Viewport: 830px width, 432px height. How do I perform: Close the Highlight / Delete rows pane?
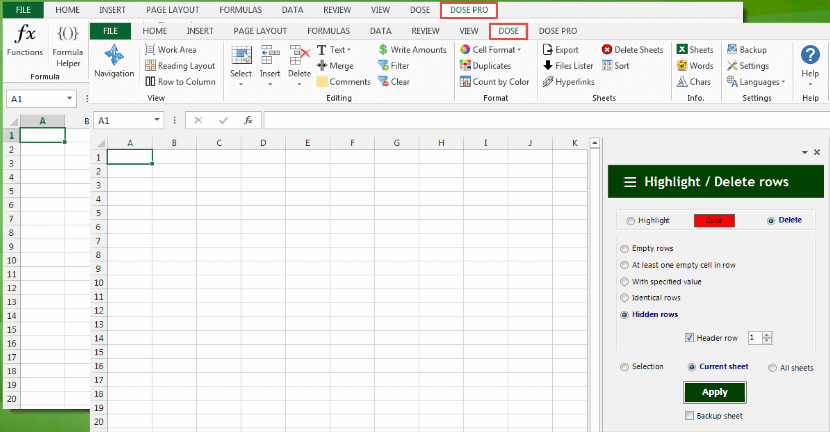click(817, 152)
